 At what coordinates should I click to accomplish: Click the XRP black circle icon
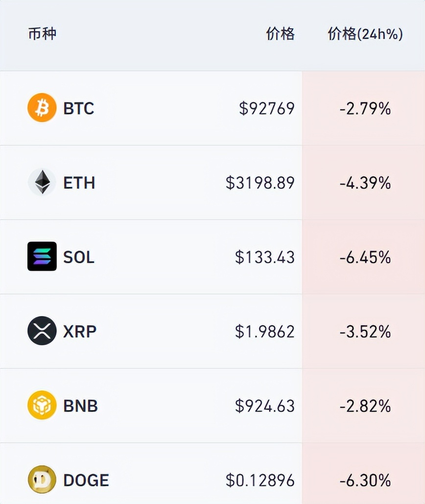pyautogui.click(x=42, y=331)
